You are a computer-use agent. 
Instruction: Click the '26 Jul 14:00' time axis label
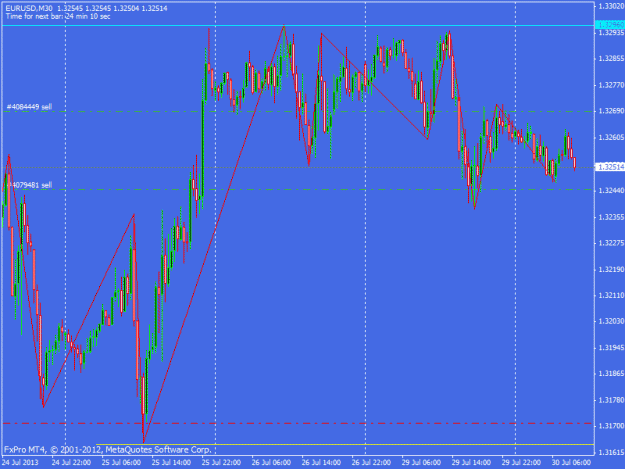(x=321, y=462)
